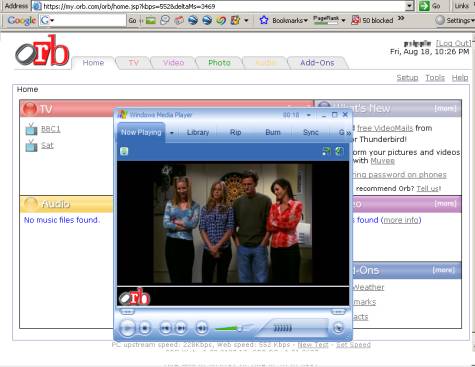This screenshot has width=475, height=367.
Task: Click the Weather add-on link
Action: [x=368, y=287]
